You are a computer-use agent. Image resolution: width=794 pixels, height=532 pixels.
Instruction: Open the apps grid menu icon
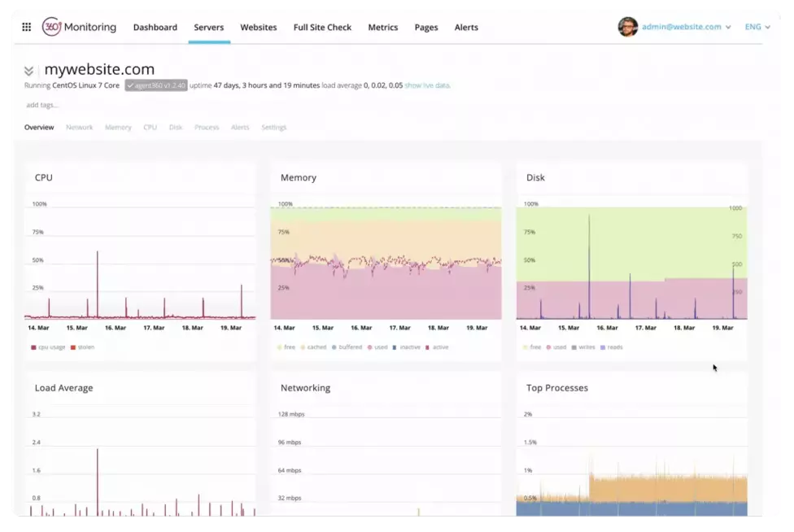coord(26,27)
